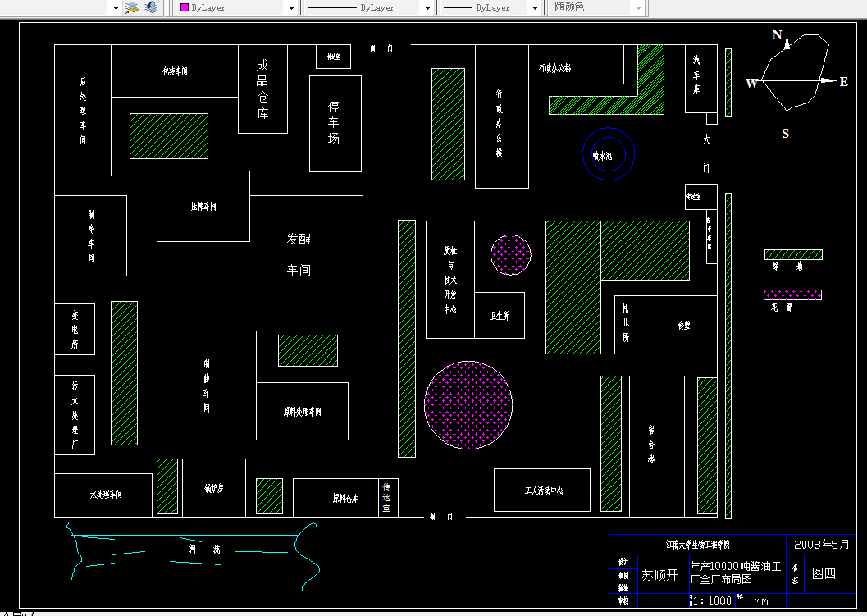Select the 卫生所 label
The image size is (867, 616).
[500, 316]
